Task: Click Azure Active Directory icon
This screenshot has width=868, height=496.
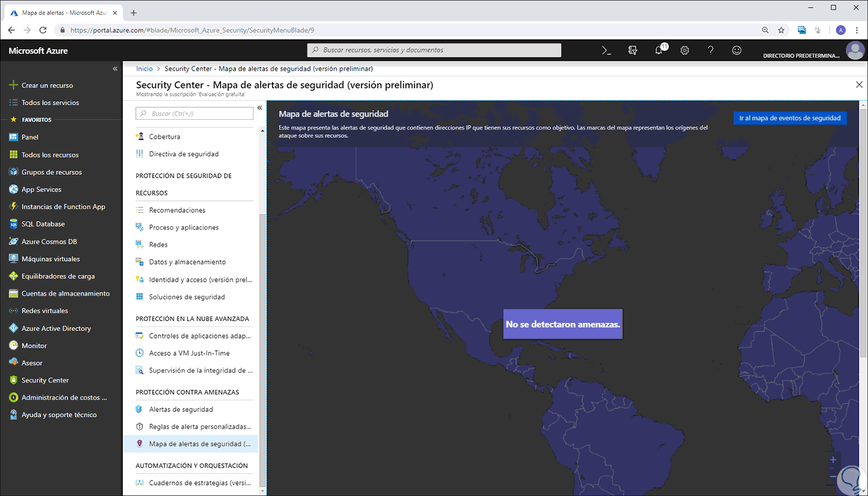Action: [13, 328]
